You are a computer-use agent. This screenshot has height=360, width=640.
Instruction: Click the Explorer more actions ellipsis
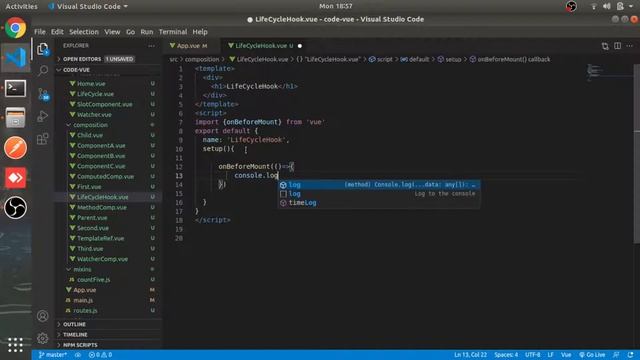point(151,46)
